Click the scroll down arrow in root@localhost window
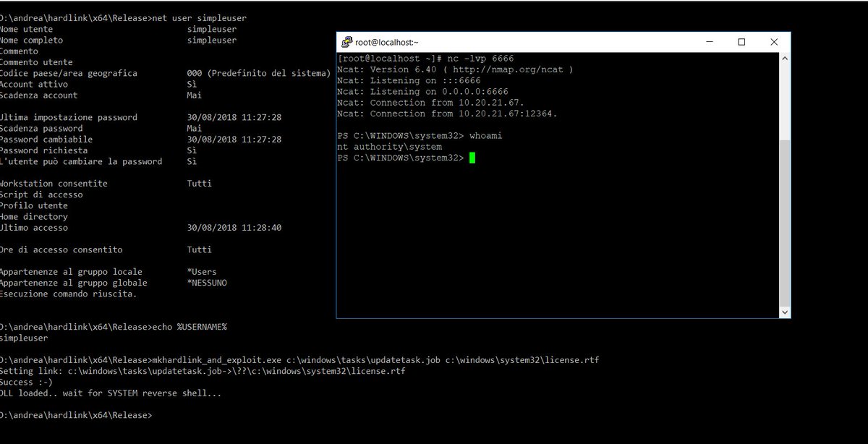Screen dimensions: 868x444 (785, 312)
